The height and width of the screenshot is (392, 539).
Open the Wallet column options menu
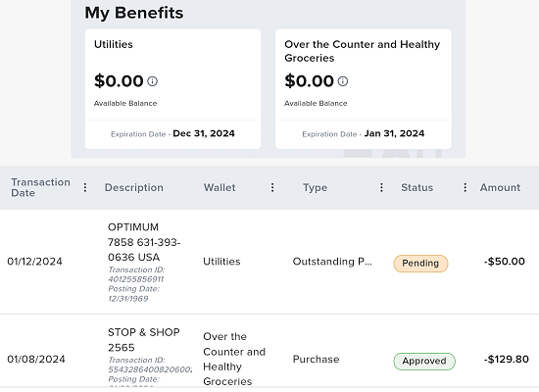pyautogui.click(x=272, y=187)
